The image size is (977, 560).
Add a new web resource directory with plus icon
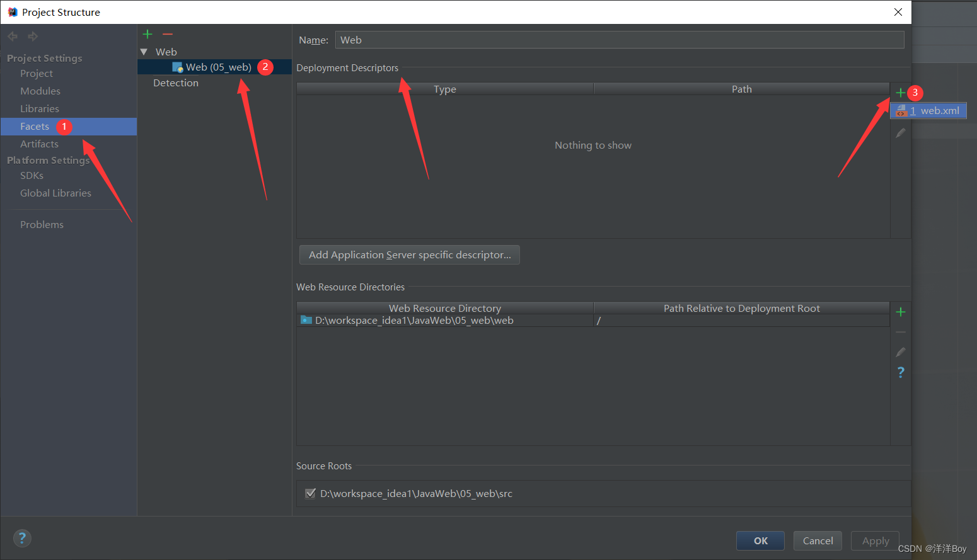tap(900, 311)
